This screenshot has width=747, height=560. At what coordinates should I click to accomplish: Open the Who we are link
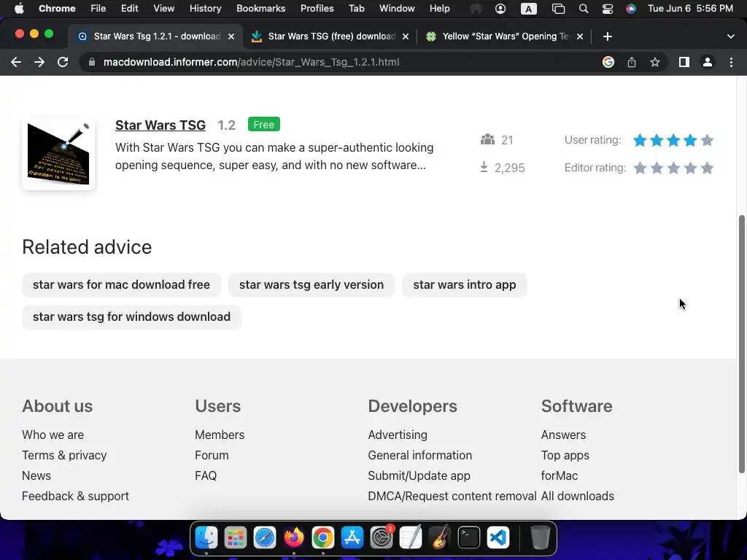coord(53,435)
